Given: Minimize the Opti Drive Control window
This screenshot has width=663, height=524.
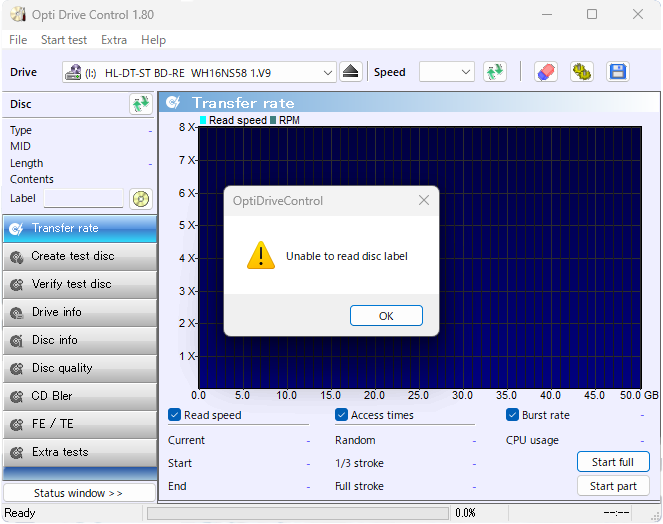Looking at the screenshot, I should click(547, 14).
